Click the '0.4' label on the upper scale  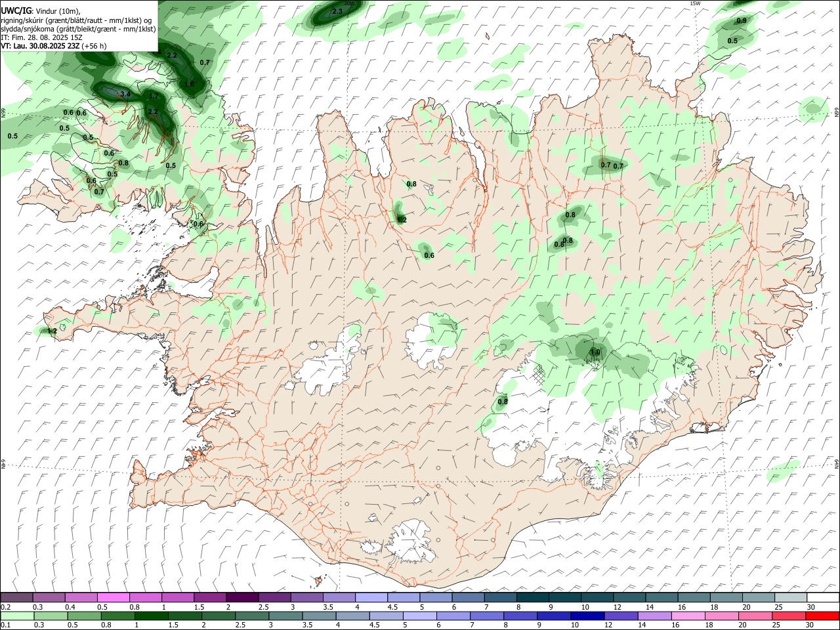pyautogui.click(x=70, y=607)
